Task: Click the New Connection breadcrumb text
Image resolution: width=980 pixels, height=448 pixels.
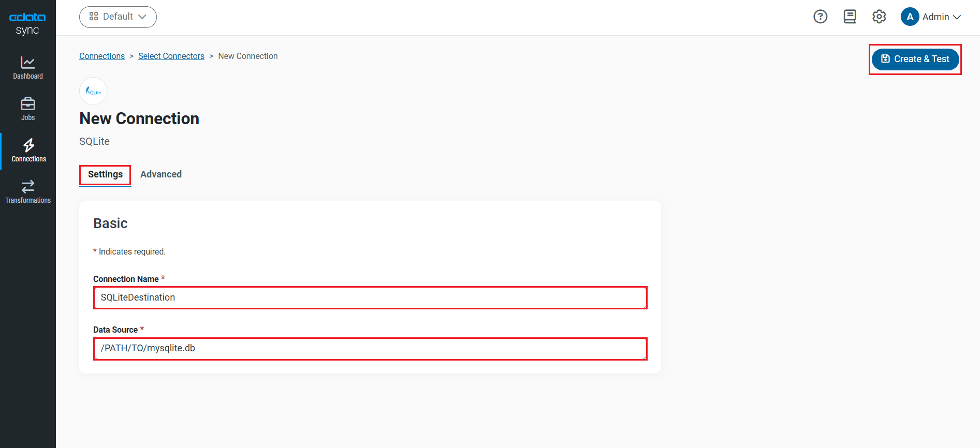Action: (x=248, y=56)
